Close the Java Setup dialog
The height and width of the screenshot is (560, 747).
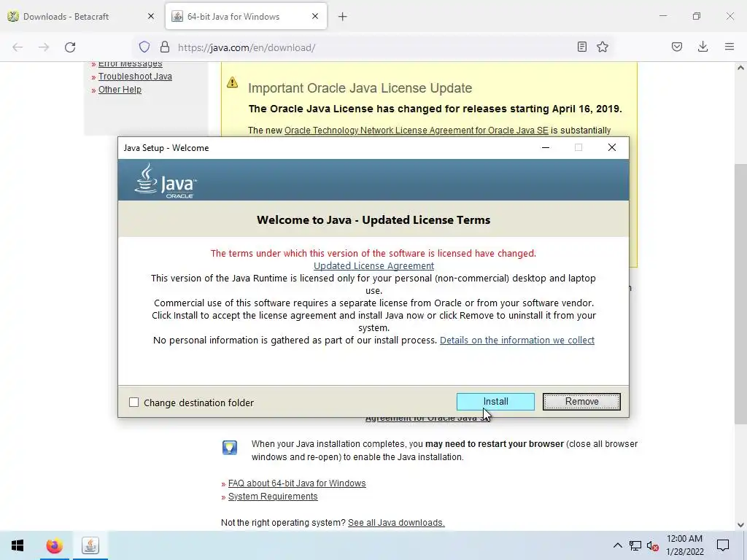[x=612, y=147]
